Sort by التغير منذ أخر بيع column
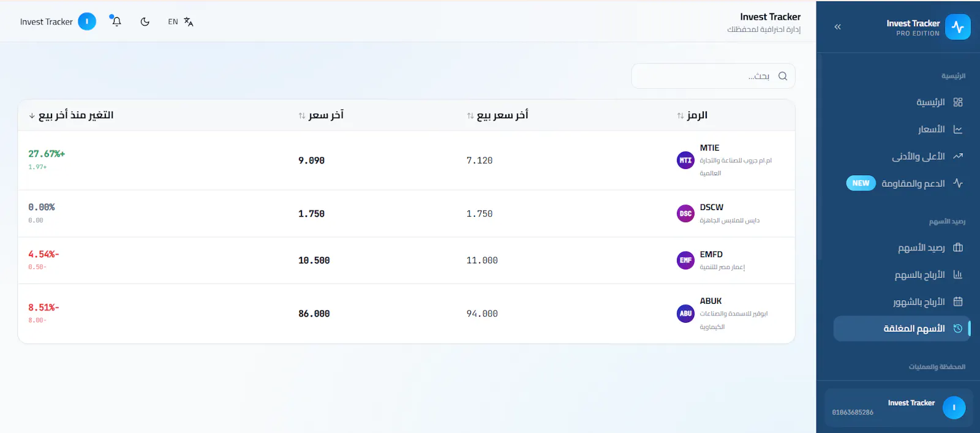 71,115
